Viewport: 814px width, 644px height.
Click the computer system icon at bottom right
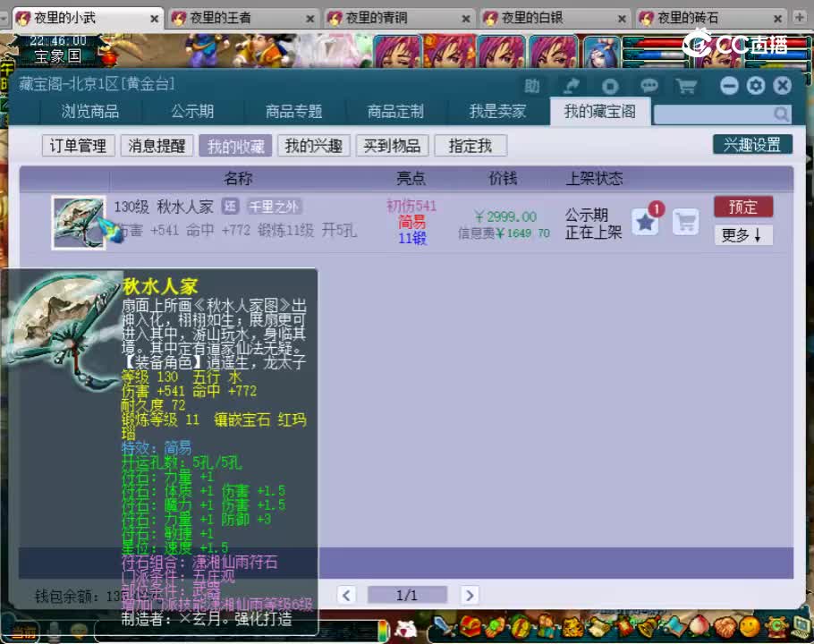tap(800, 626)
